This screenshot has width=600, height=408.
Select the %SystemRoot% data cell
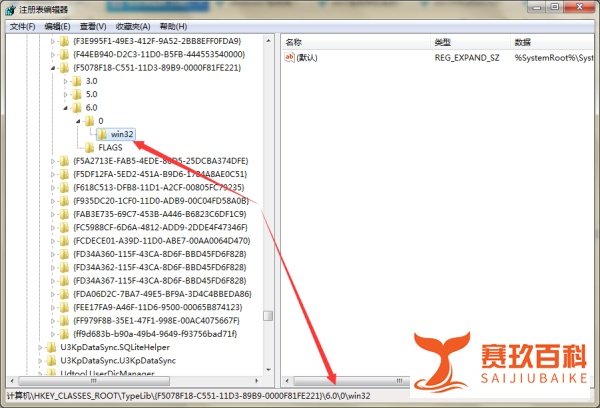click(x=554, y=58)
